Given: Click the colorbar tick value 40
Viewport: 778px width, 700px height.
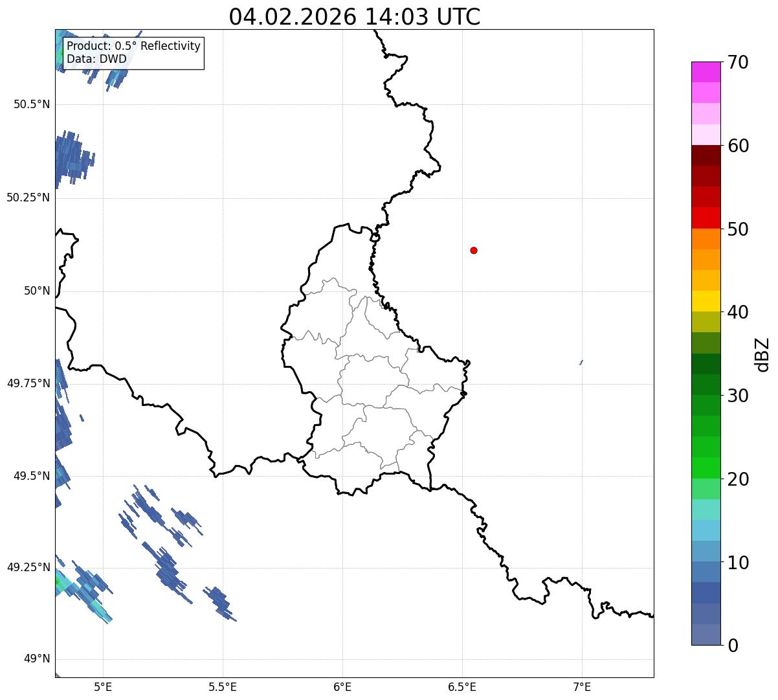Looking at the screenshot, I should [738, 312].
